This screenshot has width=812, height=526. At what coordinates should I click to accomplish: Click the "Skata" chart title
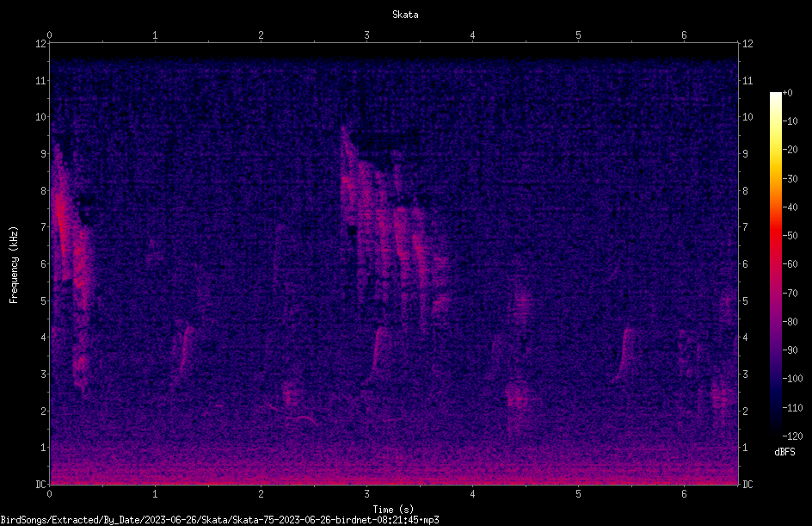(405, 15)
